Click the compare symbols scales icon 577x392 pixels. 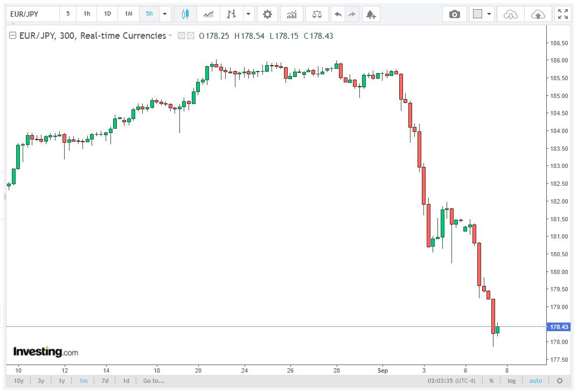tap(317, 14)
